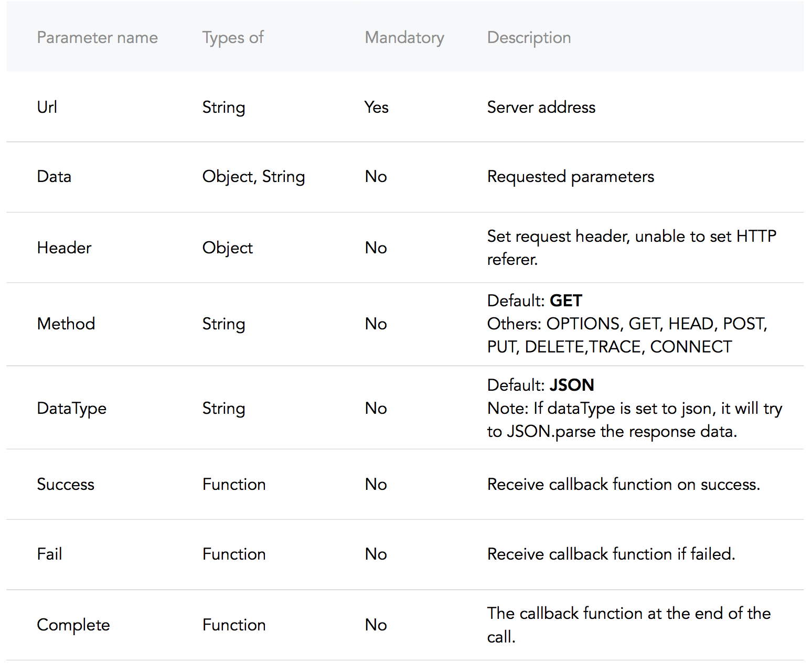812x664 pixels.
Task: Select the Data parameter name cell
Action: point(54,177)
